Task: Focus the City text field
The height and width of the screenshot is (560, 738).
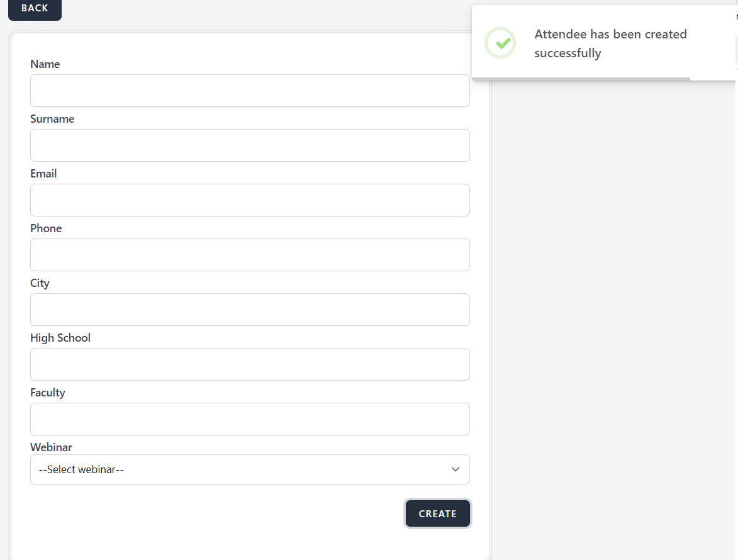Action: tap(250, 310)
